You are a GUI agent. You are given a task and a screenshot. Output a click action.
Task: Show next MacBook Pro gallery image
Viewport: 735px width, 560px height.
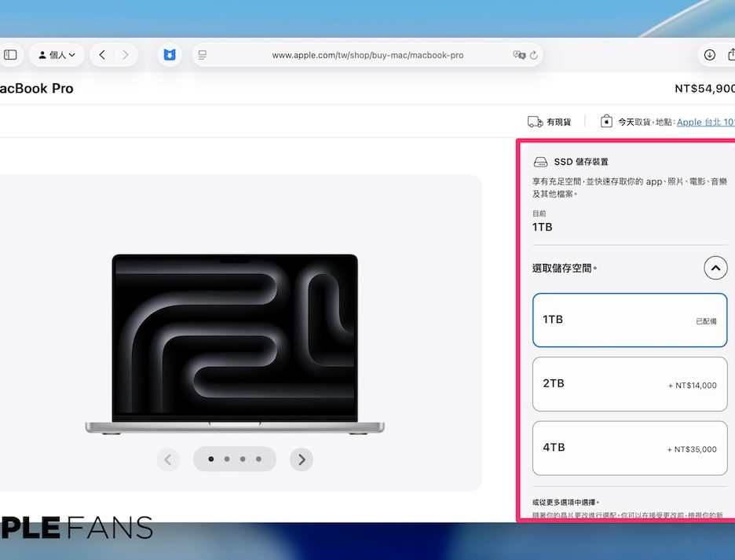pos(302,459)
